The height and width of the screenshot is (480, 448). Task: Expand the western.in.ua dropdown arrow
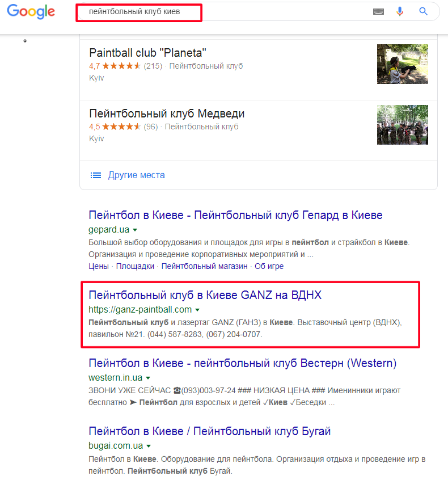click(148, 378)
